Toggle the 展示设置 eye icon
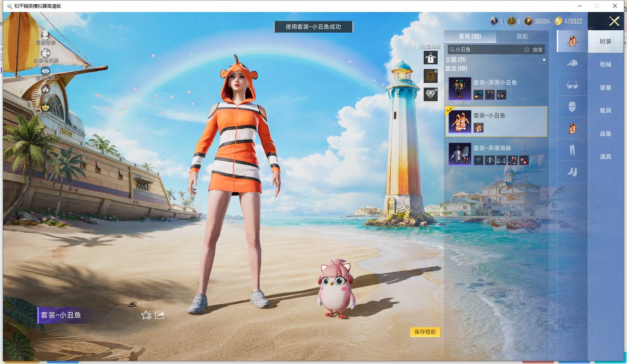The height and width of the screenshot is (364, 627). point(45,71)
